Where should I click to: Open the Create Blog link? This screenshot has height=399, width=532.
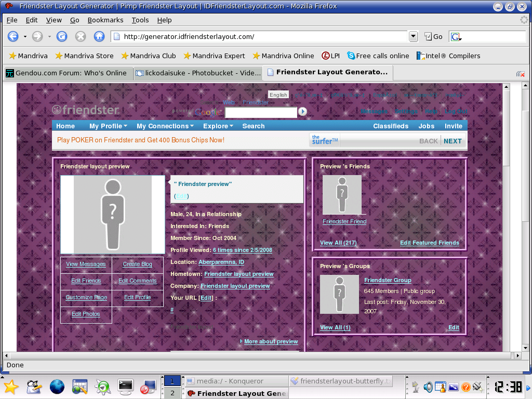(137, 264)
